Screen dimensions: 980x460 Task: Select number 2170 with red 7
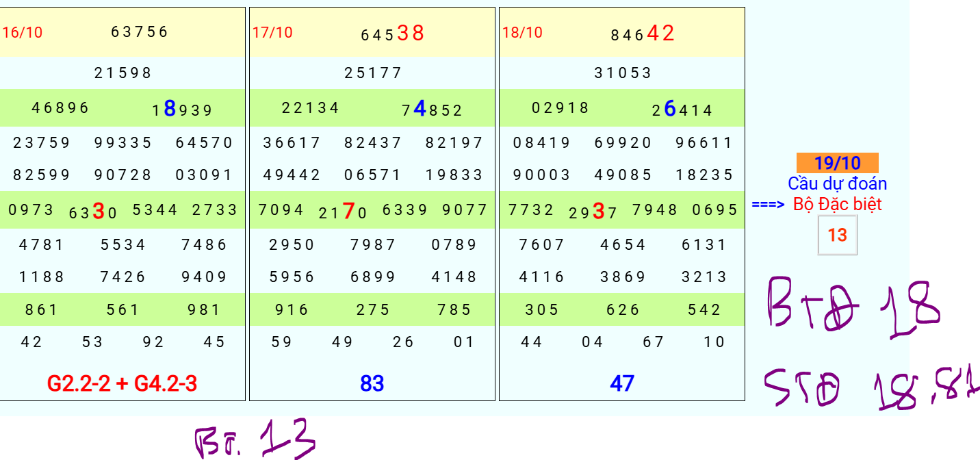click(x=343, y=212)
